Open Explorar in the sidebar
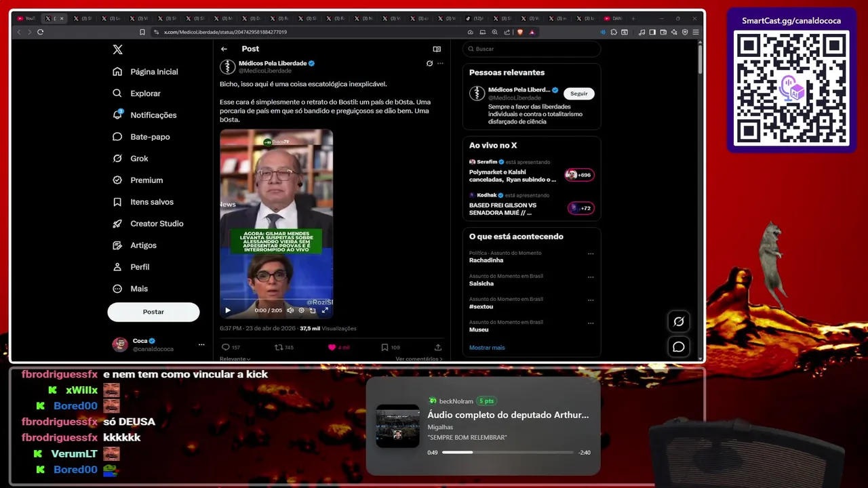 pos(136,94)
